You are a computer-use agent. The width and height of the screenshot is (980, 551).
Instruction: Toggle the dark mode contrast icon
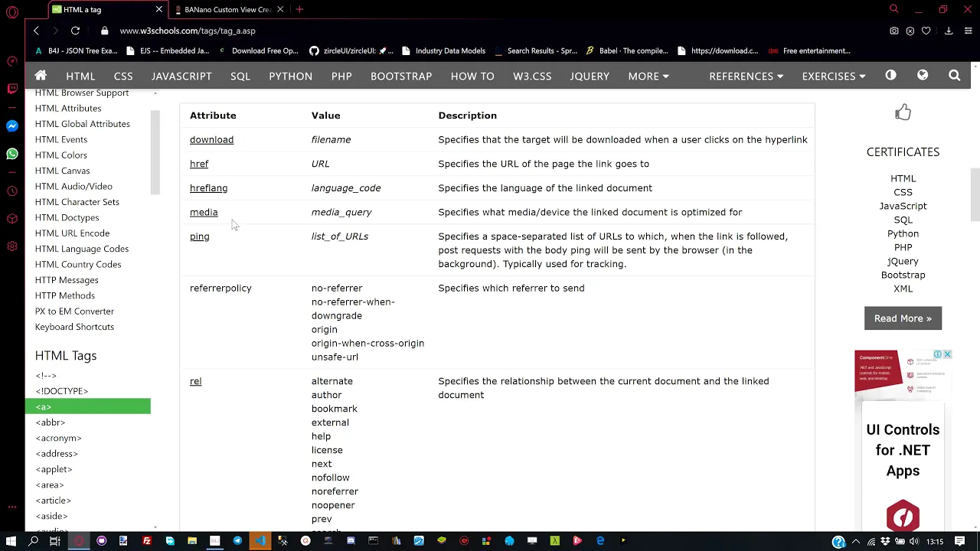(890, 75)
